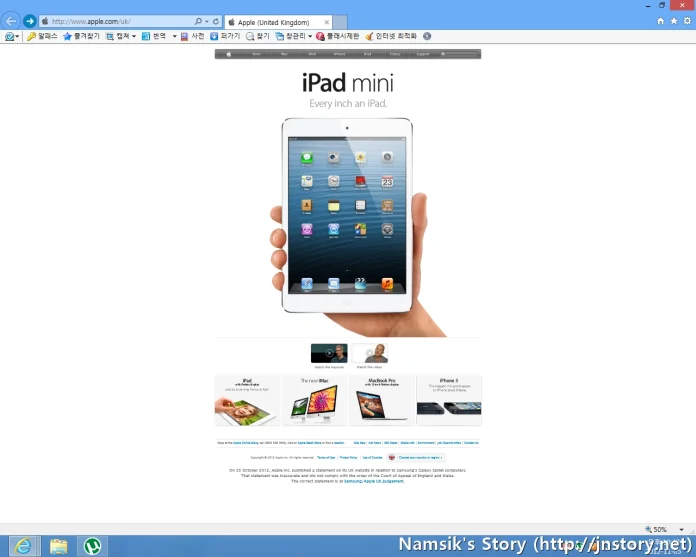The image size is (696, 557).
Task: Open the MacBook Pro promo tile
Action: click(381, 400)
